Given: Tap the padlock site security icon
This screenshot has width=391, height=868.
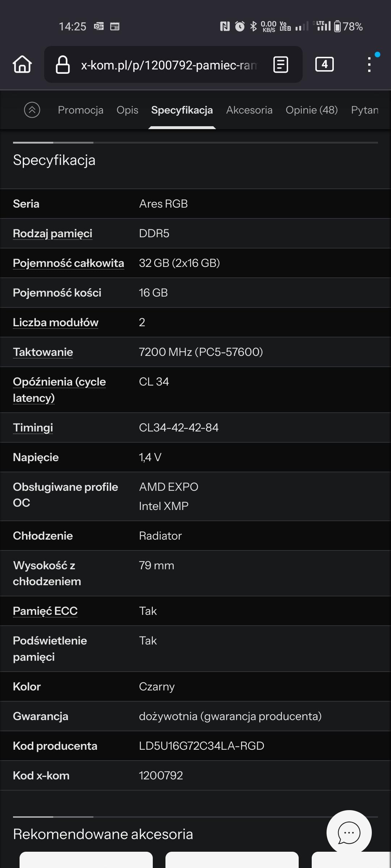Looking at the screenshot, I should click(x=63, y=65).
